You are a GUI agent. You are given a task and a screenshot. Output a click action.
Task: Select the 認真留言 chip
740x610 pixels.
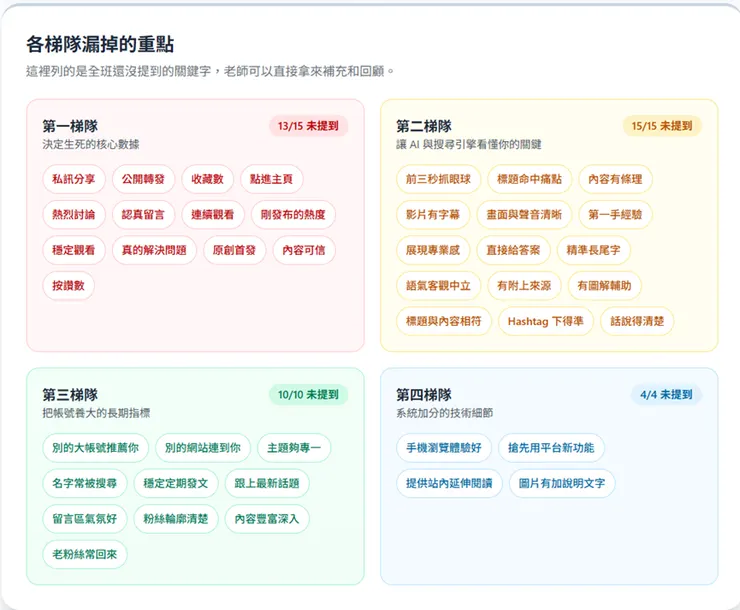point(143,215)
